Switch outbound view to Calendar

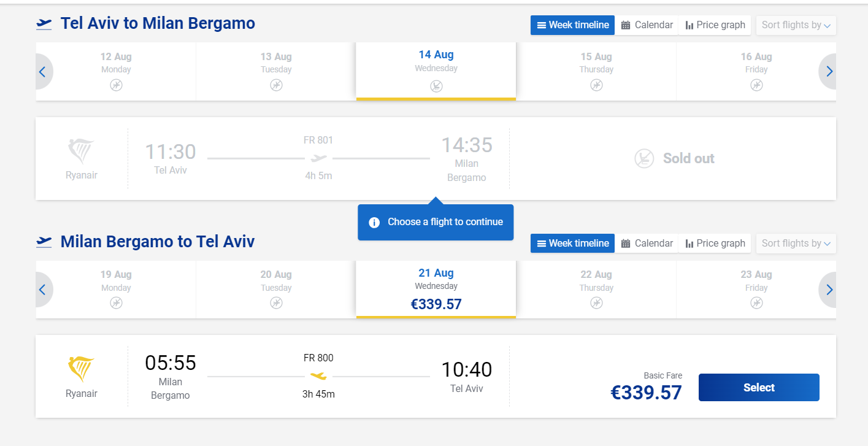tap(647, 25)
